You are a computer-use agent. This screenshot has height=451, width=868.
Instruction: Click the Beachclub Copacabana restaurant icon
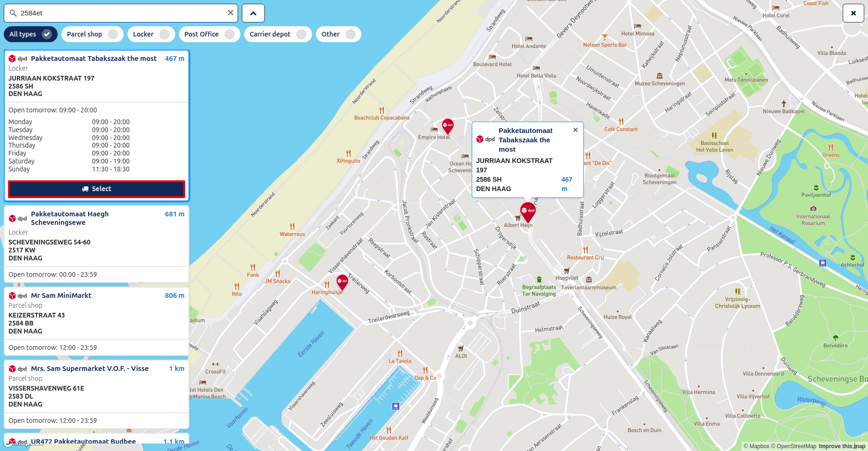click(x=382, y=111)
